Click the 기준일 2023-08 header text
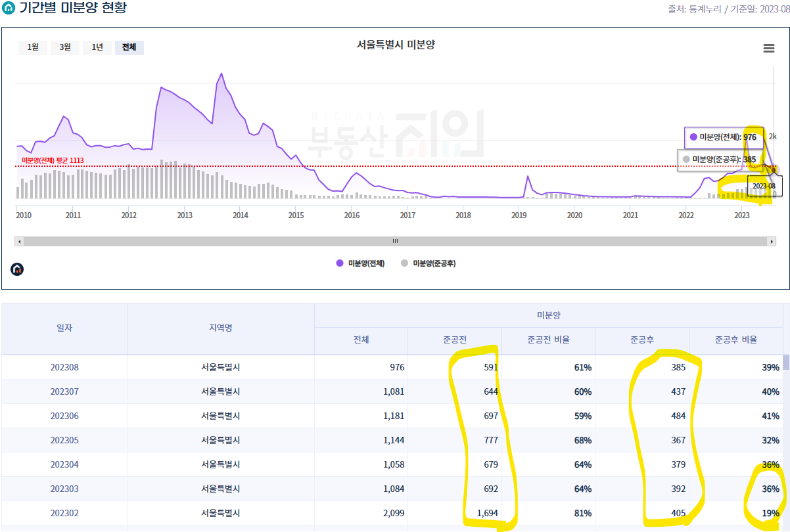 tap(760, 10)
